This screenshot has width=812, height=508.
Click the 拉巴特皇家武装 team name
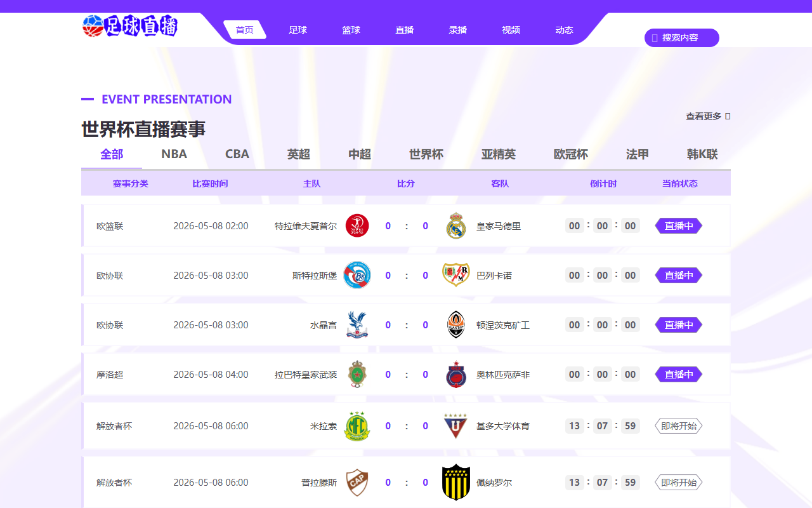306,375
